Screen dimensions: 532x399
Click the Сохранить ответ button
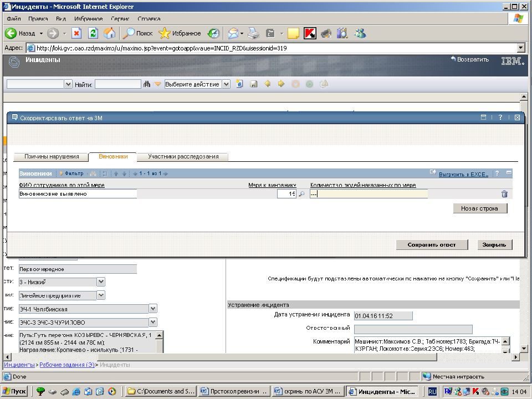(432, 244)
